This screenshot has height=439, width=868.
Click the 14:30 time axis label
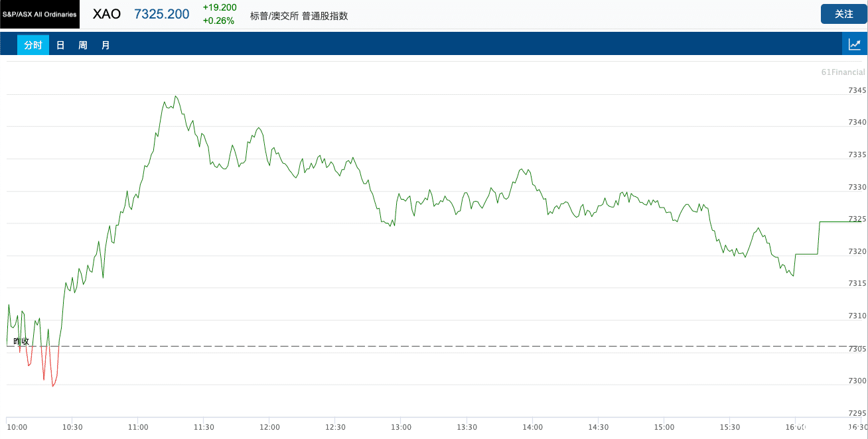[x=598, y=427]
